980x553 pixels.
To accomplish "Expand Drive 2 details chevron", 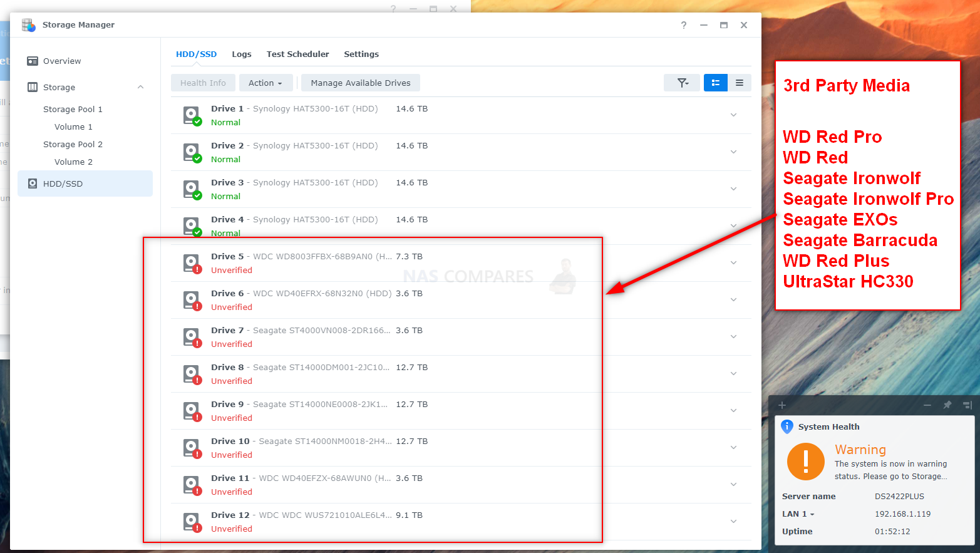I will (733, 152).
